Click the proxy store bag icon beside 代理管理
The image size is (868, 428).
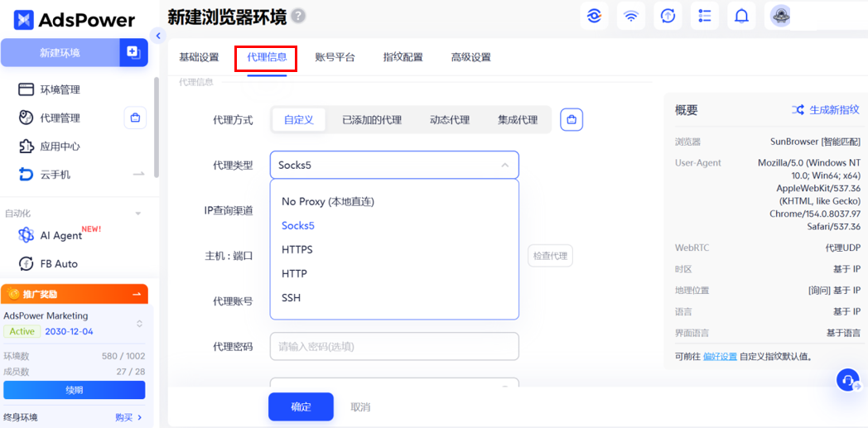click(135, 118)
